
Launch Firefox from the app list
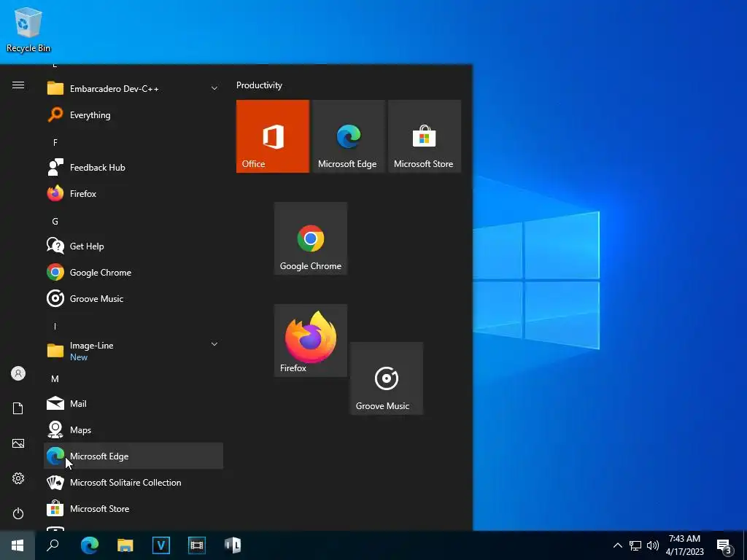133,193
